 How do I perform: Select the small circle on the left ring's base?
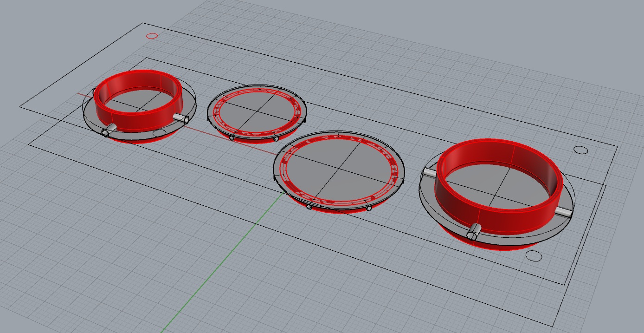[x=160, y=133]
